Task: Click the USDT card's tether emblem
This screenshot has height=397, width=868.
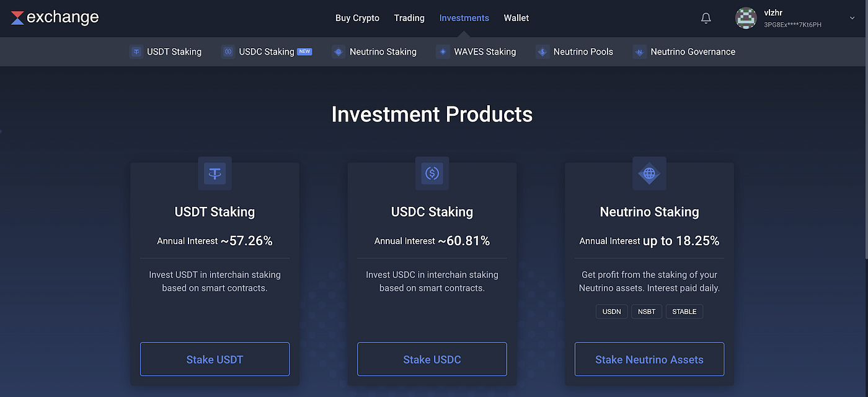Action: point(215,173)
